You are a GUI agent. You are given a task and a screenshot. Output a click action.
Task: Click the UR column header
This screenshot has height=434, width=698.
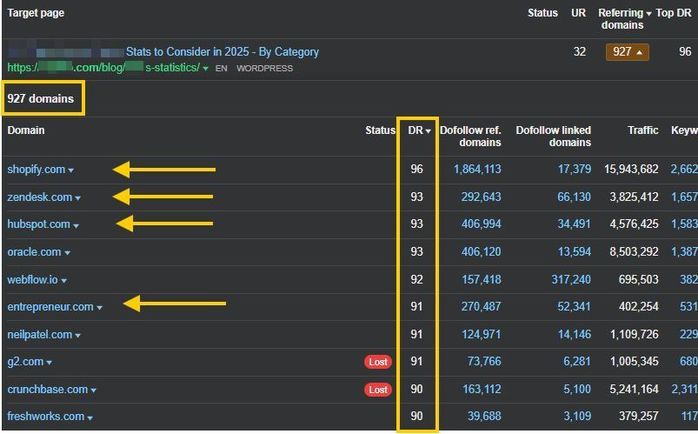[578, 13]
